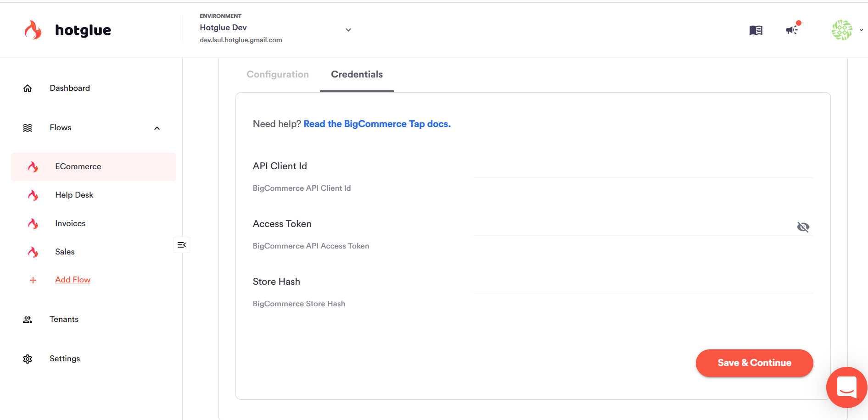Screen dimensions: 868x420
Task: Click the ENVIRONMENT header label
Action: click(x=220, y=16)
